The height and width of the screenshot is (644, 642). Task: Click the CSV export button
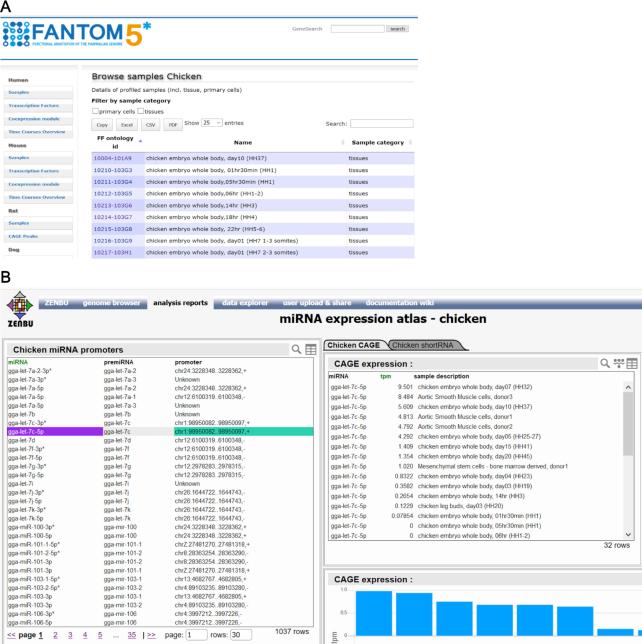tap(151, 124)
